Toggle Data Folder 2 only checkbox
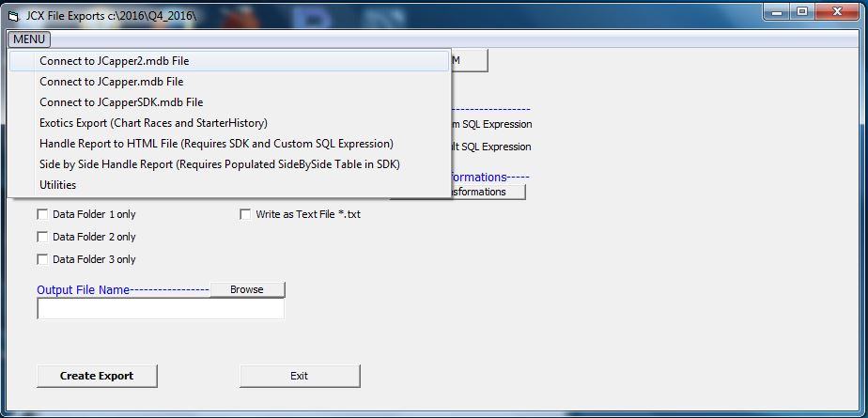Screen dimensions: 868x418 [x=42, y=237]
